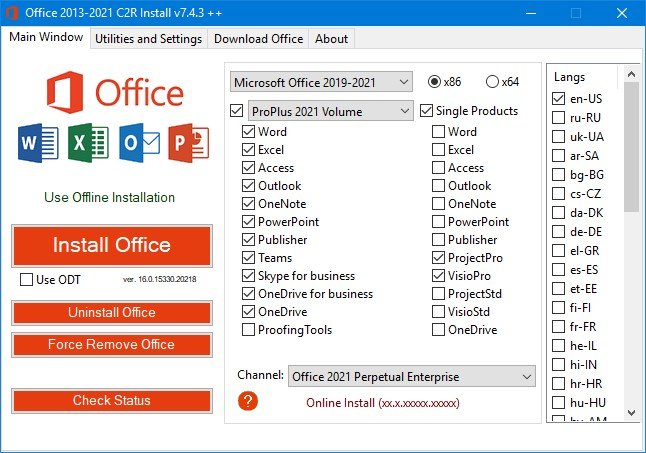
Task: Check the ru-RU language
Action: [x=558, y=117]
